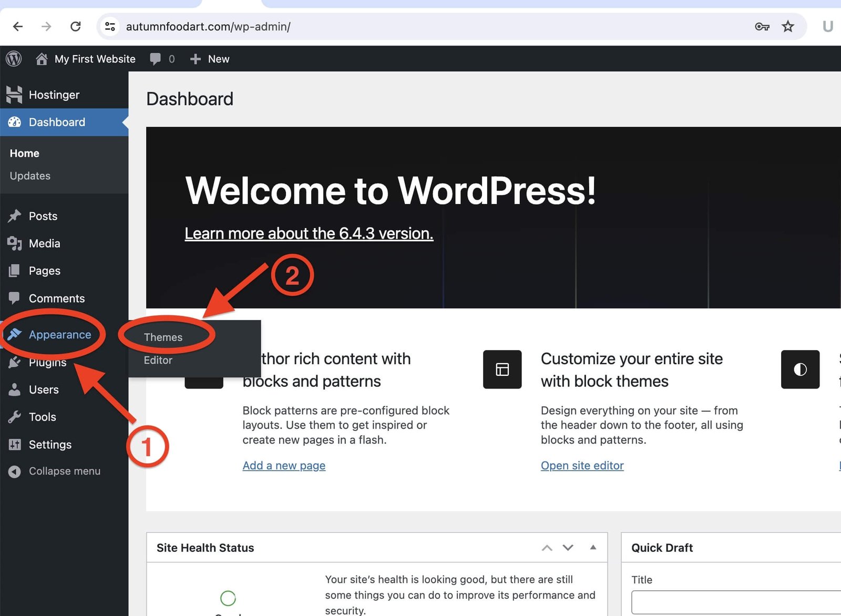This screenshot has width=841, height=616.
Task: Bookmark this page with star icon
Action: coord(787,26)
